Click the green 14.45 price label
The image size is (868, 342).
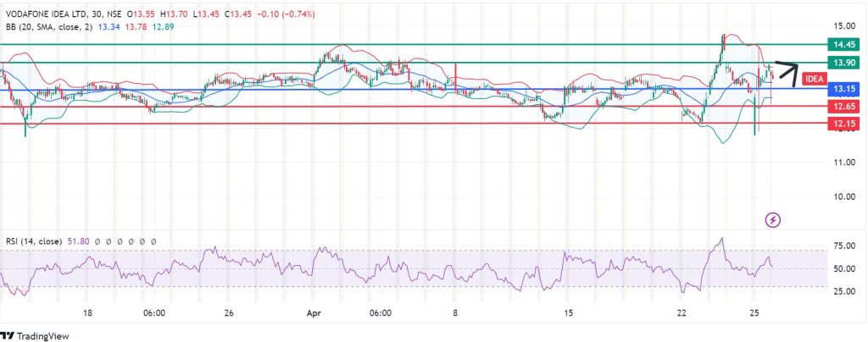click(x=843, y=45)
